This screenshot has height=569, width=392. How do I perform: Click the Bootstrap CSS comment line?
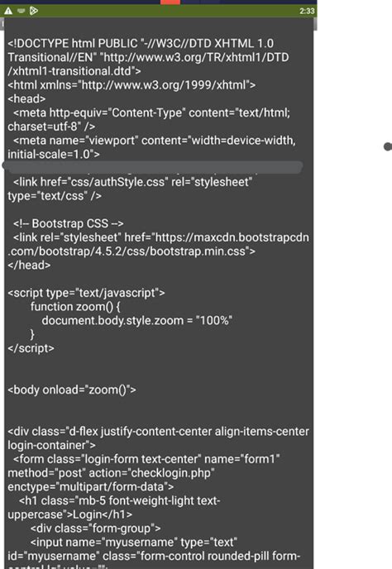69,223
